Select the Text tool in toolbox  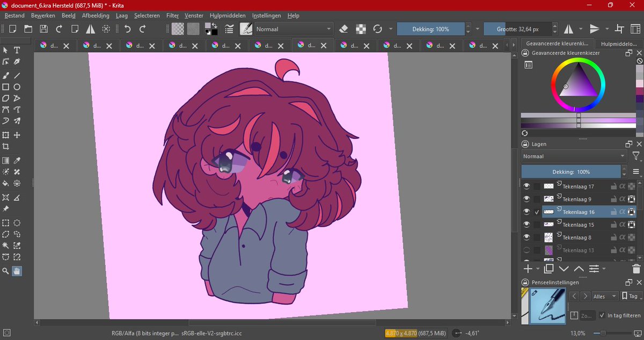point(17,50)
